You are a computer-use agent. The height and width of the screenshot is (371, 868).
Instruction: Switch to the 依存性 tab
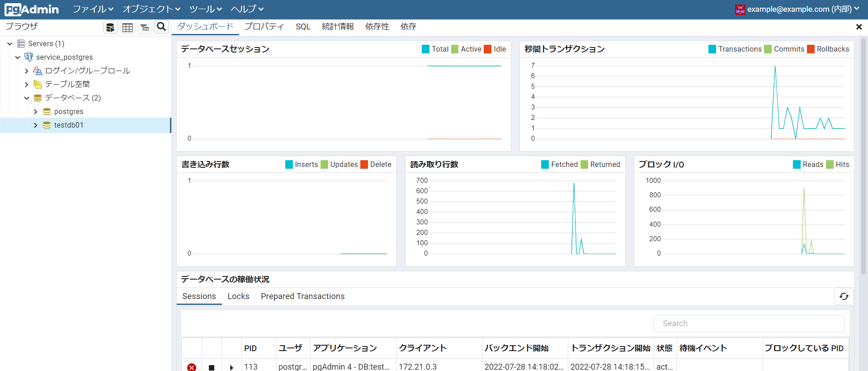click(377, 27)
